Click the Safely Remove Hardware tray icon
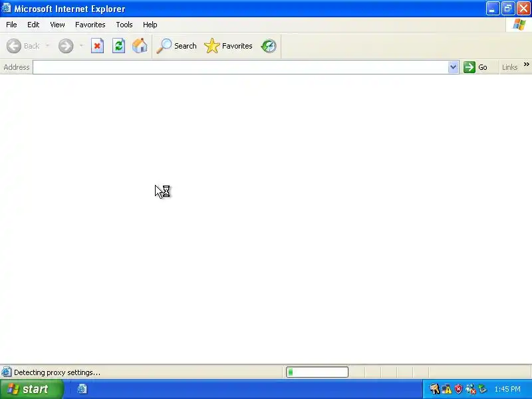The height and width of the screenshot is (399, 532). (x=482, y=389)
